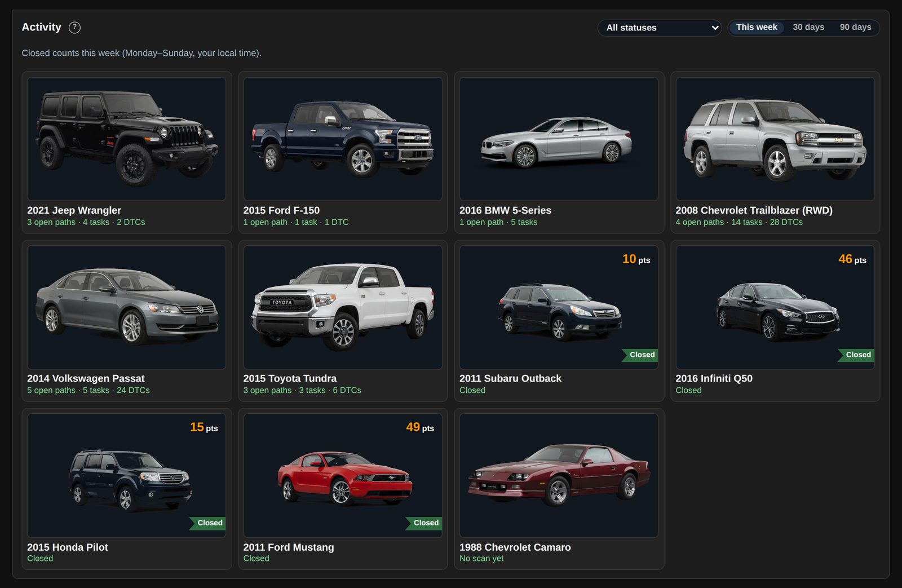The width and height of the screenshot is (902, 588).
Task: Click the 2016 Infiniti Q50 title
Action: 714,378
